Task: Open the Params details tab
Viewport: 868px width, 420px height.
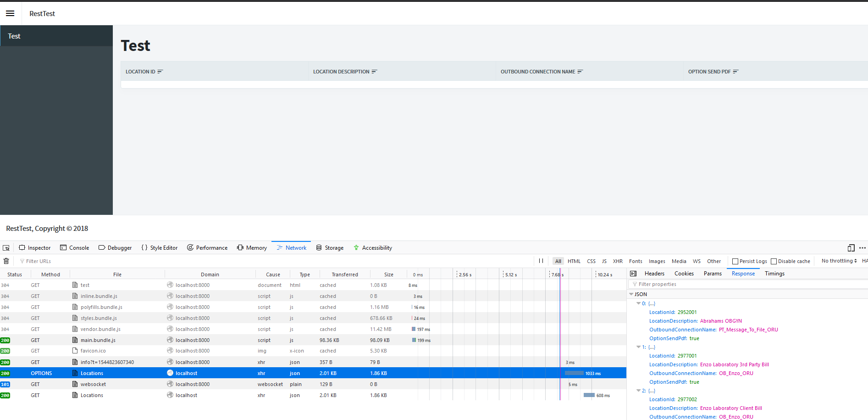Action: tap(713, 274)
